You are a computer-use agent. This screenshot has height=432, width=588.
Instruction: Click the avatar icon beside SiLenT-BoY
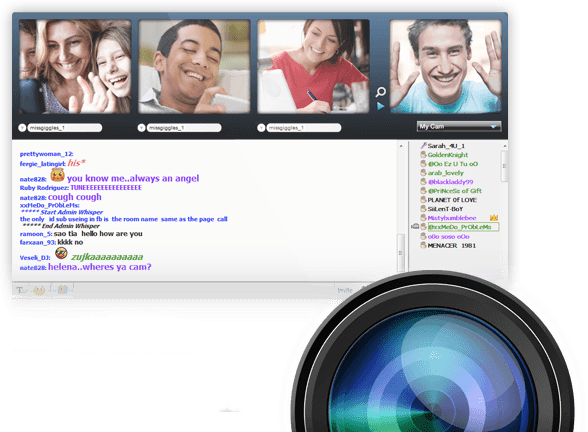(423, 209)
